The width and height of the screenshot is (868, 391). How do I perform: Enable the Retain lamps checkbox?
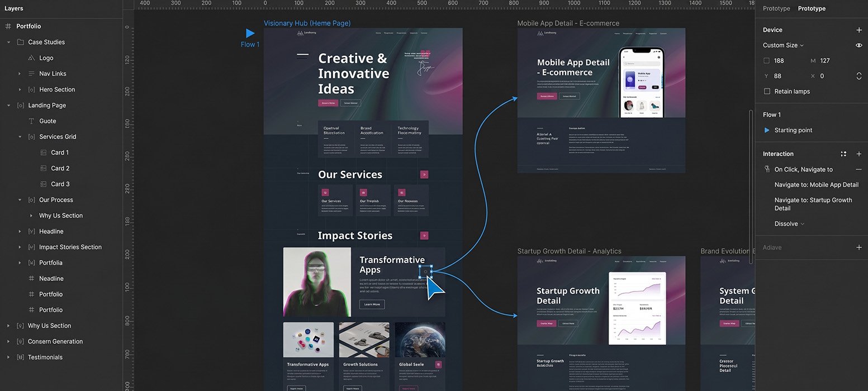point(767,91)
